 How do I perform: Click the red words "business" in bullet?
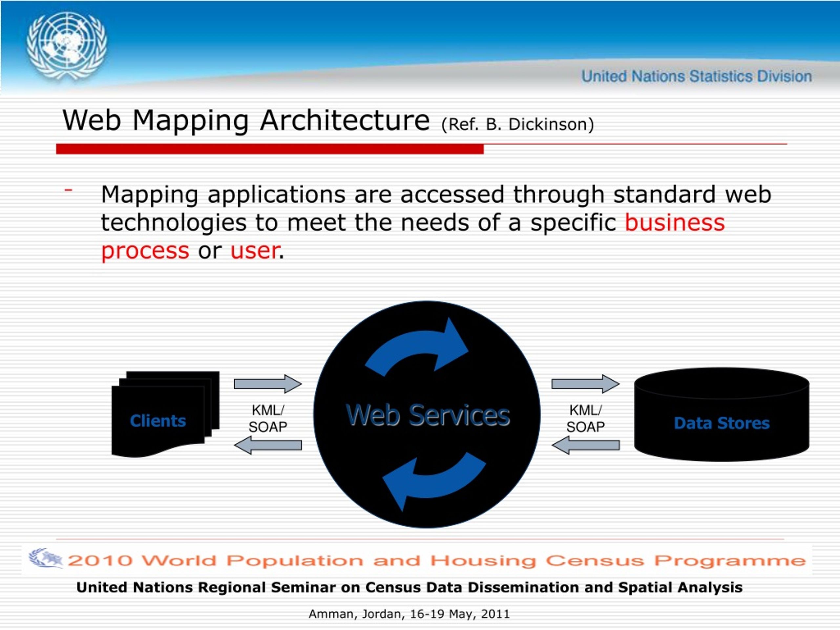(x=675, y=222)
